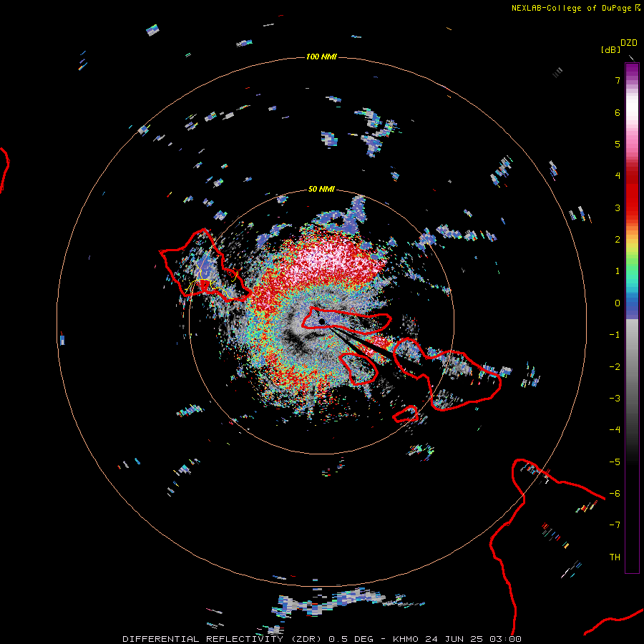Click the 3 value on the color scale
The height and width of the screenshot is (644, 644).
pyautogui.click(x=618, y=208)
